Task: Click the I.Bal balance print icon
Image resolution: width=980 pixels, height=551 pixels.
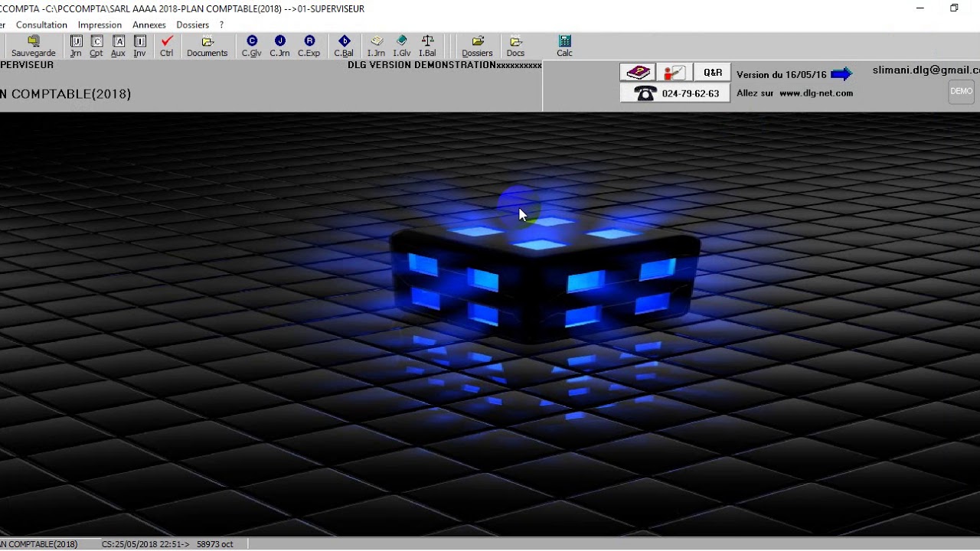Action: point(427,46)
